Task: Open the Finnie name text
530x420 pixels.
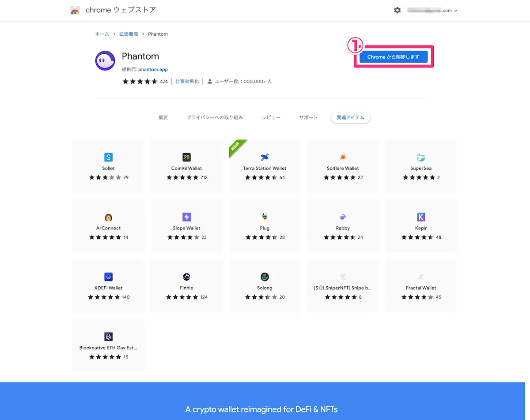Action: click(186, 288)
